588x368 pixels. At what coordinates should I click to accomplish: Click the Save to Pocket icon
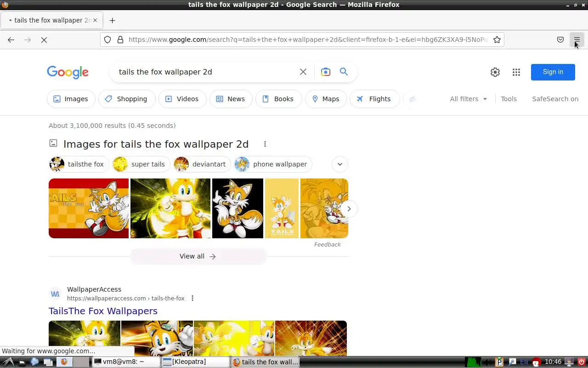tap(560, 40)
